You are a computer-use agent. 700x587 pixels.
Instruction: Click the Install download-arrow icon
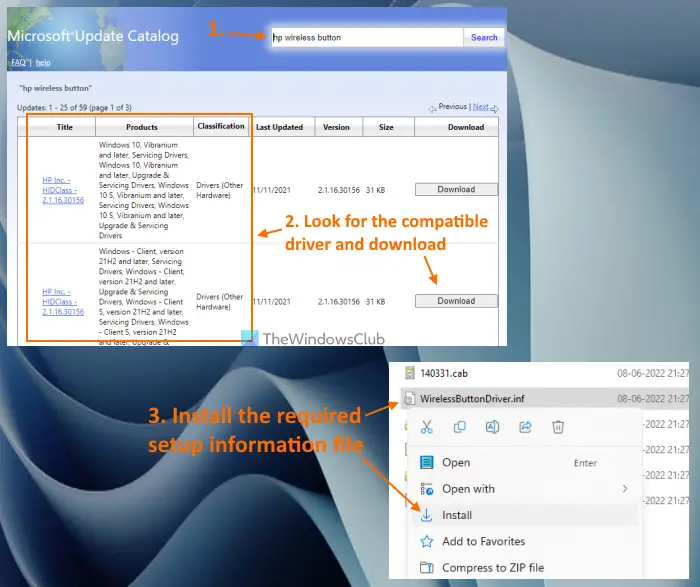tap(426, 515)
